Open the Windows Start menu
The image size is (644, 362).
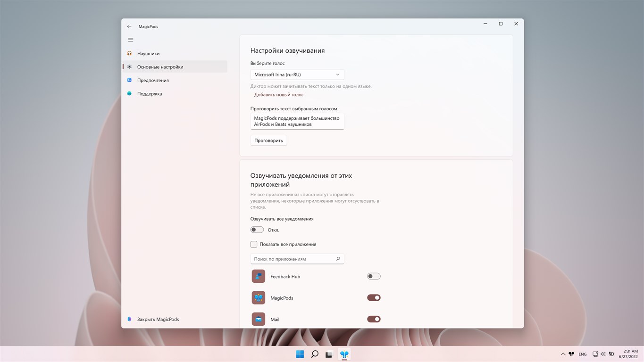300,354
